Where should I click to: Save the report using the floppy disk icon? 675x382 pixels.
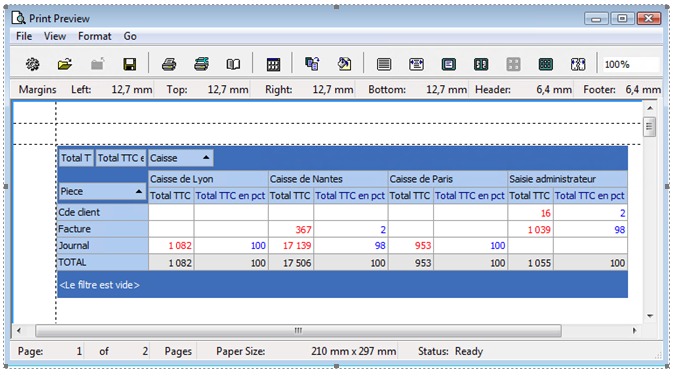[x=129, y=64]
